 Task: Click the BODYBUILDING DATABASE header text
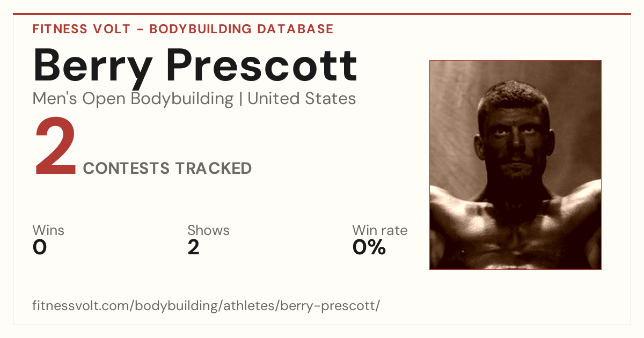coord(241,29)
